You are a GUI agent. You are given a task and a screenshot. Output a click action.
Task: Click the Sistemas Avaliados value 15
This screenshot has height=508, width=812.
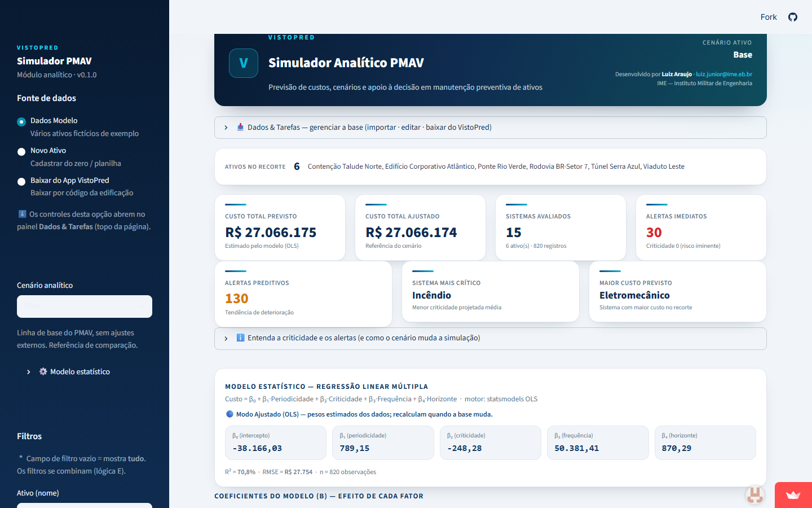coord(514,232)
